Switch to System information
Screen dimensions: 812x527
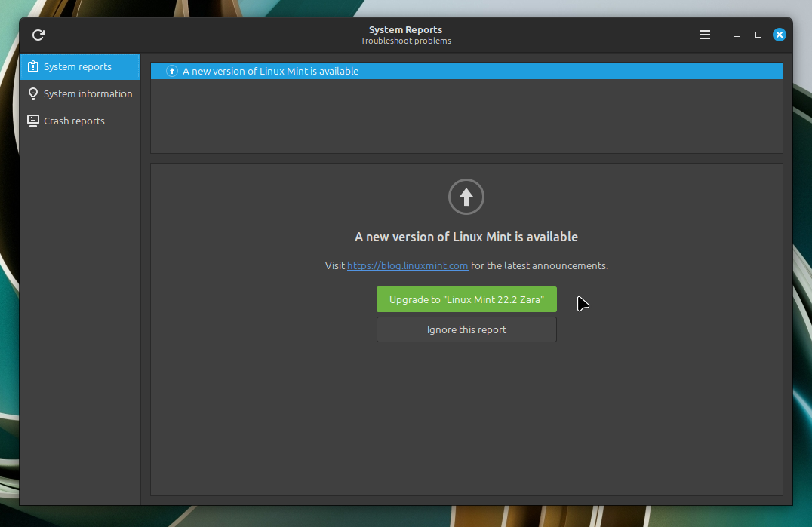click(x=80, y=93)
